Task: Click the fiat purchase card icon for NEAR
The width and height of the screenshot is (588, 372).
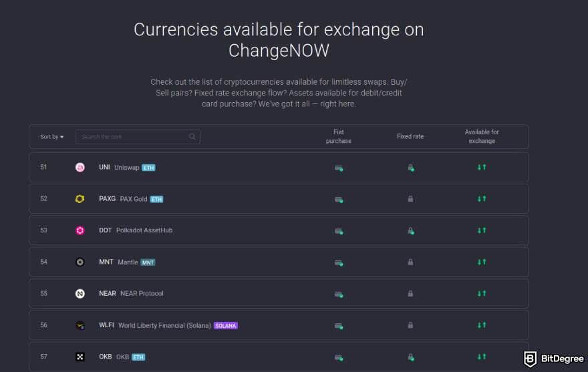Action: pyautogui.click(x=339, y=295)
